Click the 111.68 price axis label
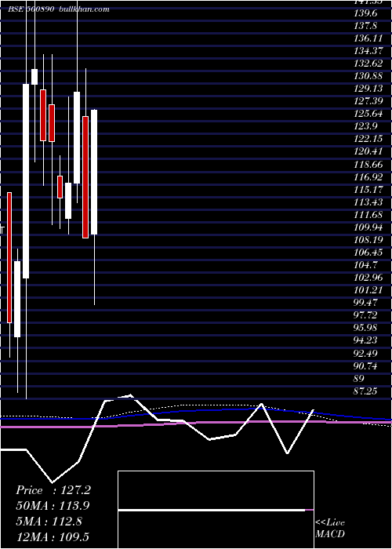This screenshot has height=549, width=392. (368, 215)
